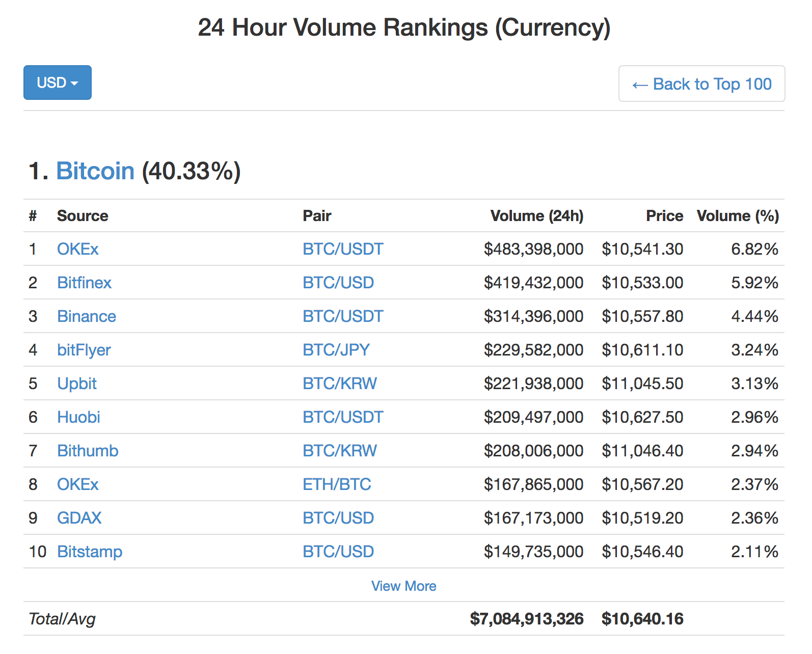The image size is (812, 654).
Task: Select the 6.82% volume share cell
Action: click(x=755, y=249)
